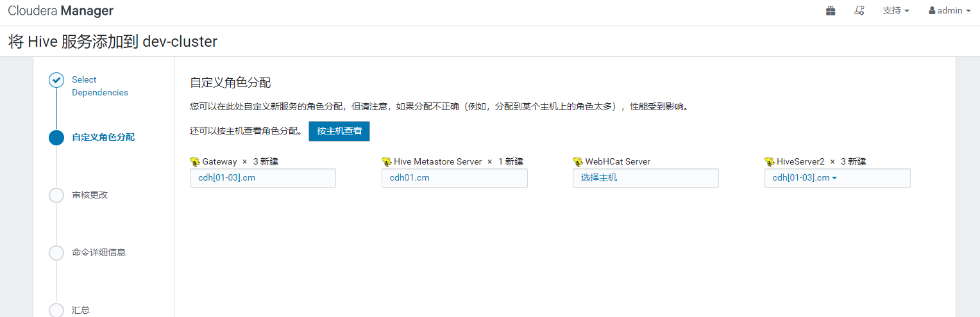The width and height of the screenshot is (980, 317).
Task: Click the page title 将 Hive 服务添加到 dev-cluster
Action: [113, 42]
